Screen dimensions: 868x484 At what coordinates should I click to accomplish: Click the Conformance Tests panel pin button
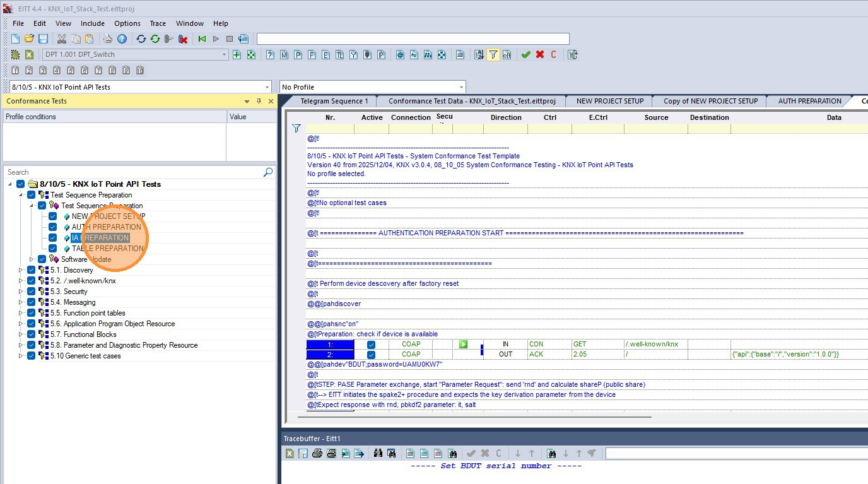(x=259, y=101)
